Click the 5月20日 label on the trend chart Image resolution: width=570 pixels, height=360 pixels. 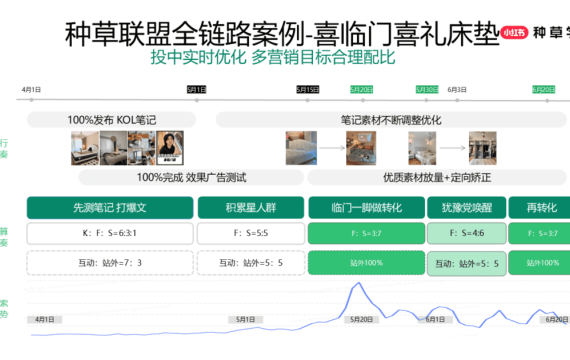pos(361,319)
